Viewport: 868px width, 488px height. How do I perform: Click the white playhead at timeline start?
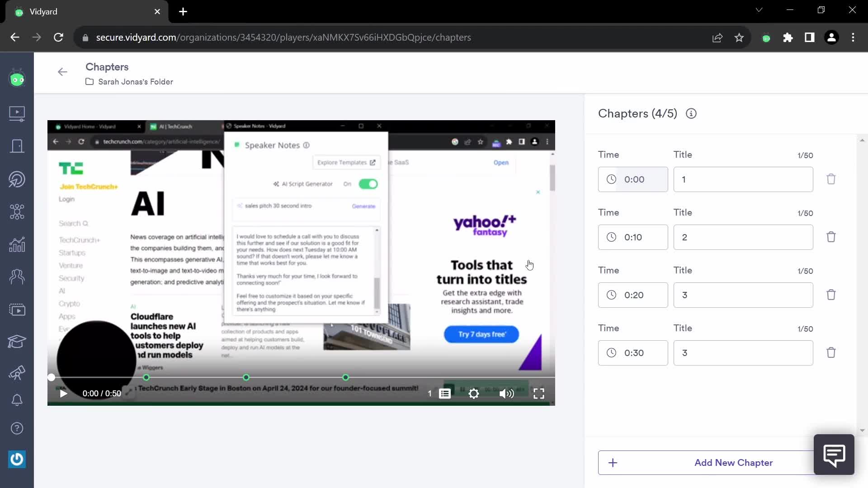[51, 377]
